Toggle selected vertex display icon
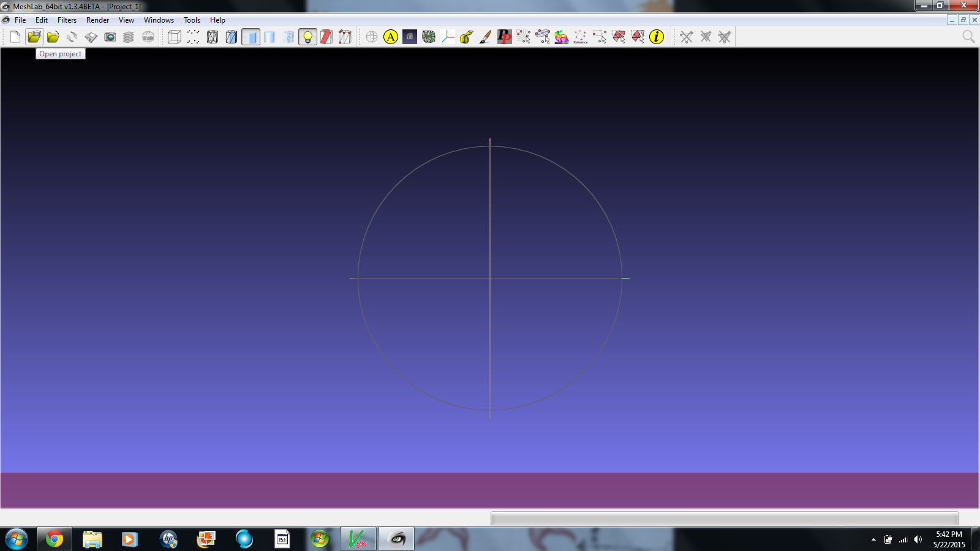Image resolution: width=980 pixels, height=551 pixels. pyautogui.click(x=345, y=37)
